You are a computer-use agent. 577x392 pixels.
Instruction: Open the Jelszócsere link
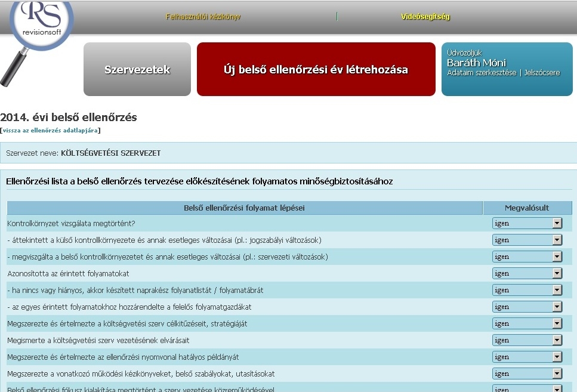542,73
